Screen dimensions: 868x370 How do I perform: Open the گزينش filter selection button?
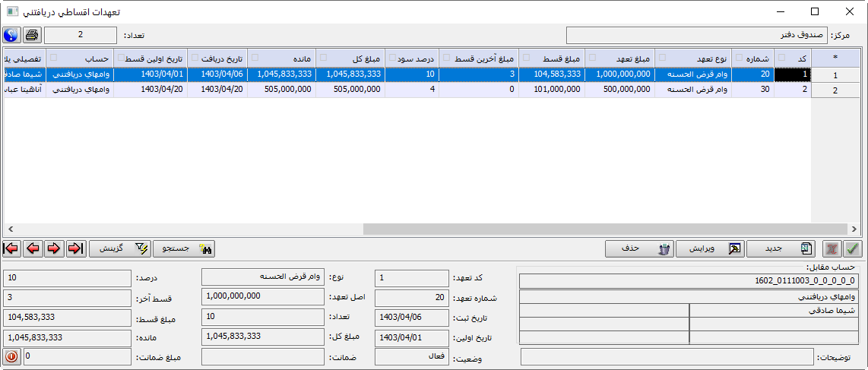pos(120,248)
